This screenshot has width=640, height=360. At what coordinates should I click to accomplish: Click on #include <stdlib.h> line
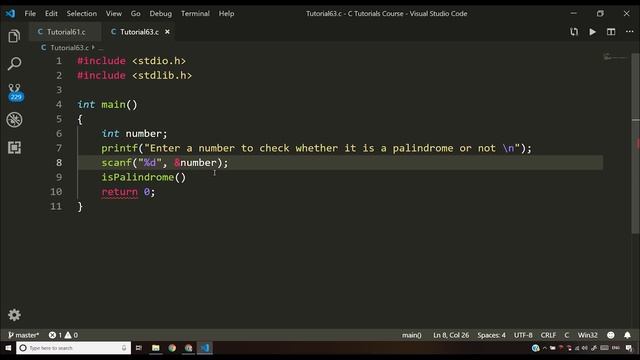pyautogui.click(x=134, y=76)
